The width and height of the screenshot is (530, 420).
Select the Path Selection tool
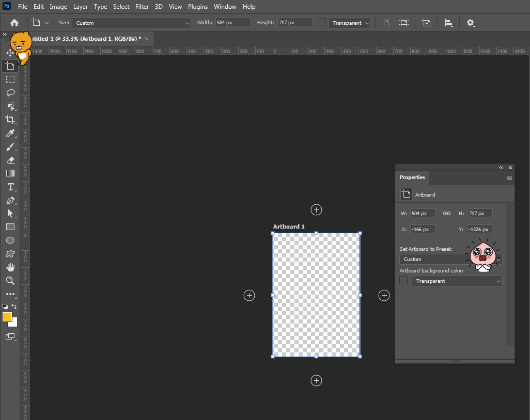[10, 214]
